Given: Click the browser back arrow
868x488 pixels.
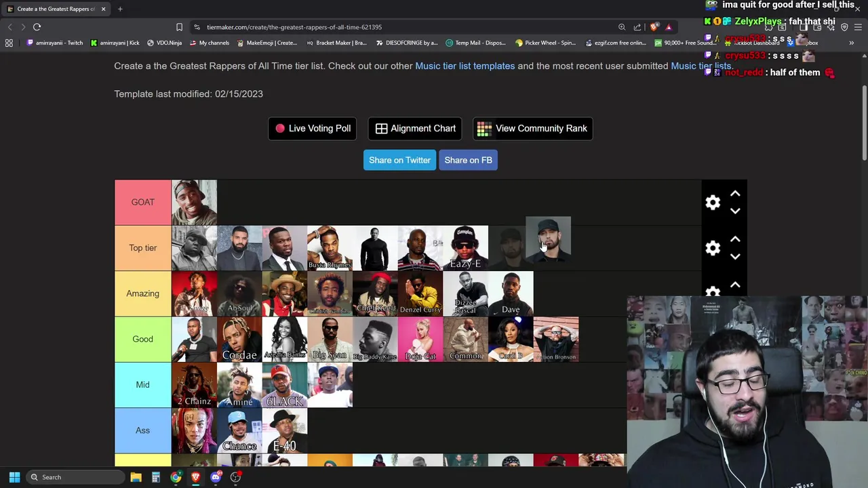Looking at the screenshot, I should (x=9, y=27).
